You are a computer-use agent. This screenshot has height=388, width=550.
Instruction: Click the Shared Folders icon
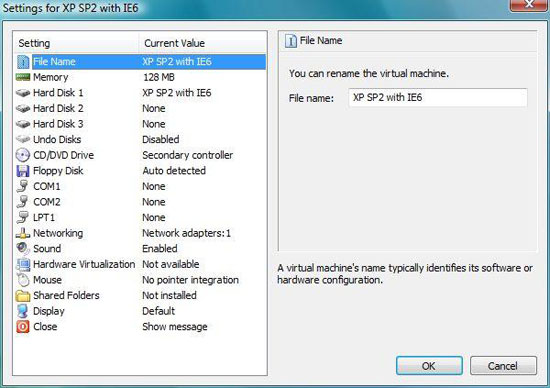[23, 296]
